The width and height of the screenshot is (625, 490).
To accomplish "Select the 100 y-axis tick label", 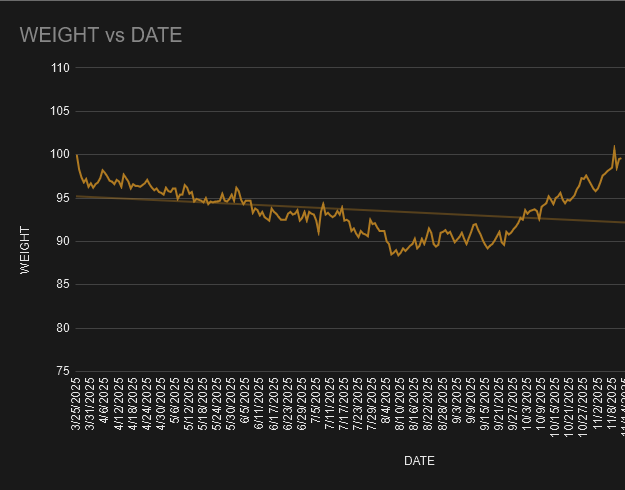I will coord(60,154).
